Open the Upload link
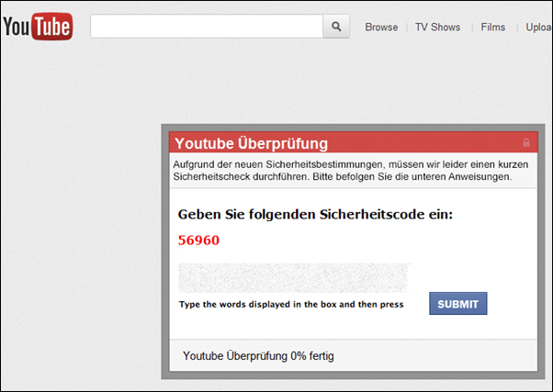This screenshot has width=553, height=392. (539, 28)
